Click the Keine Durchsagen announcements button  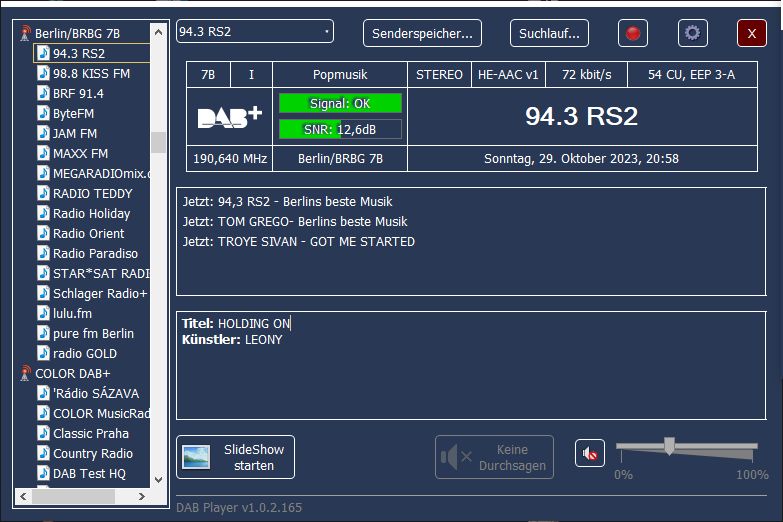494,457
